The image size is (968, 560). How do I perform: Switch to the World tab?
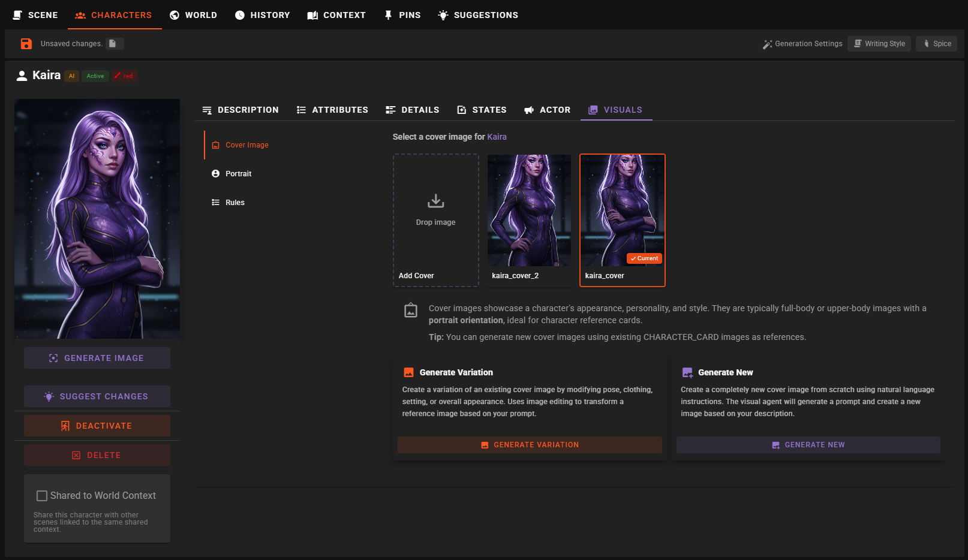(x=193, y=15)
